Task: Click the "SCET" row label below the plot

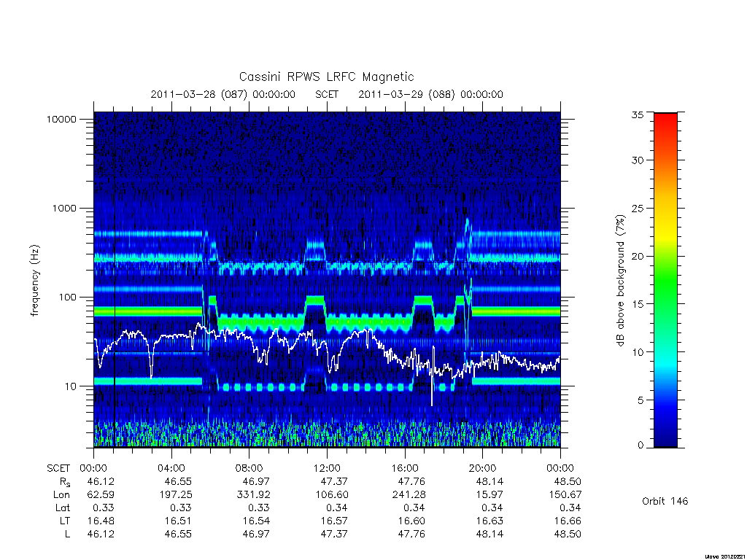Action: coord(58,469)
